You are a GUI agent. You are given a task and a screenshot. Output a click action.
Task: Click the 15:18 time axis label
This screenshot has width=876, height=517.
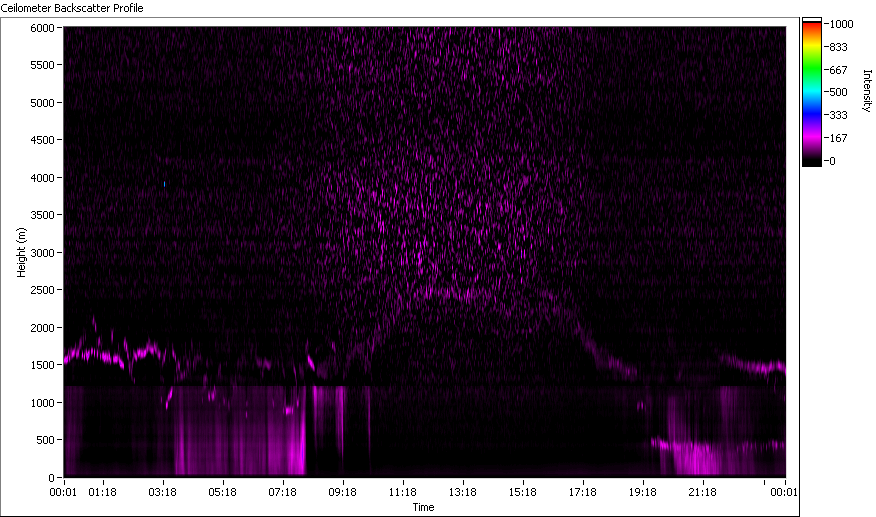[x=523, y=492]
